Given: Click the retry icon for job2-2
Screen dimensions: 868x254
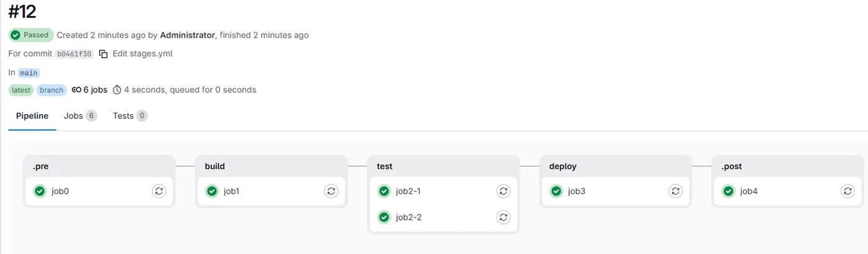Looking at the screenshot, I should 503,217.
